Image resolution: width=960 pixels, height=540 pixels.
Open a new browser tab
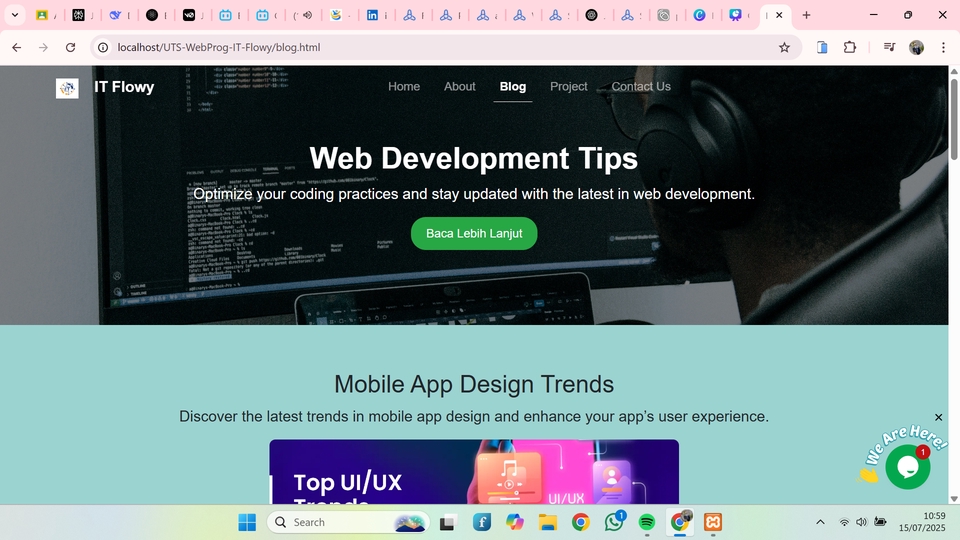coord(806,15)
